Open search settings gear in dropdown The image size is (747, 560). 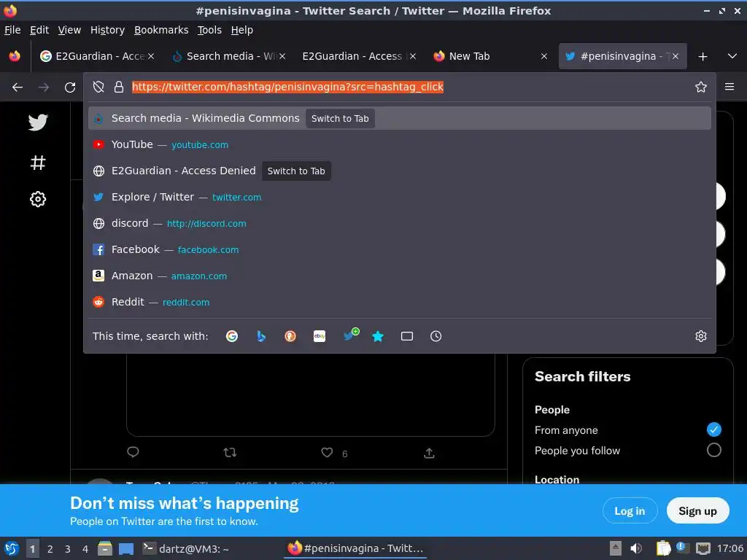pos(700,336)
